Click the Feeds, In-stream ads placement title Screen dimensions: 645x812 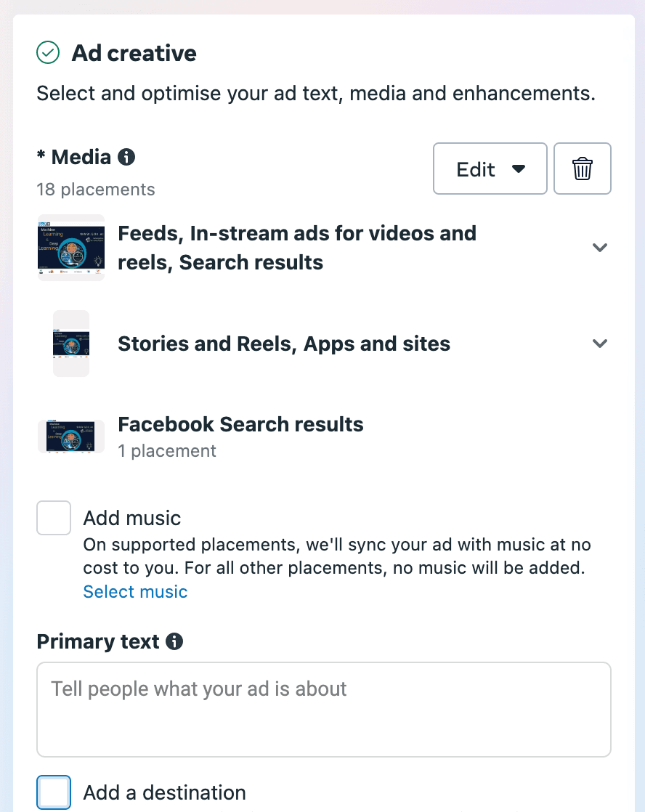coord(296,248)
